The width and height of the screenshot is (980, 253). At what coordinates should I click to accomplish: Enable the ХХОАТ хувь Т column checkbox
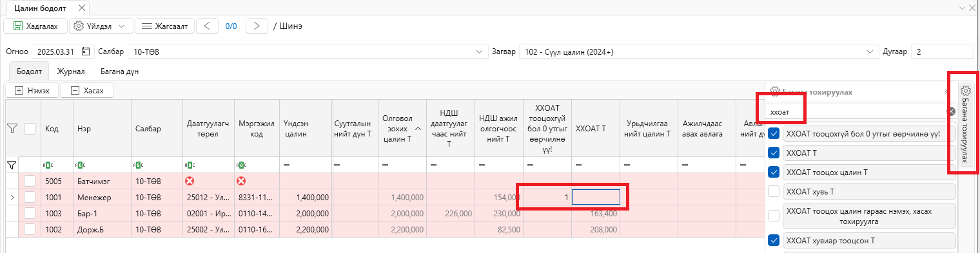coord(774,191)
